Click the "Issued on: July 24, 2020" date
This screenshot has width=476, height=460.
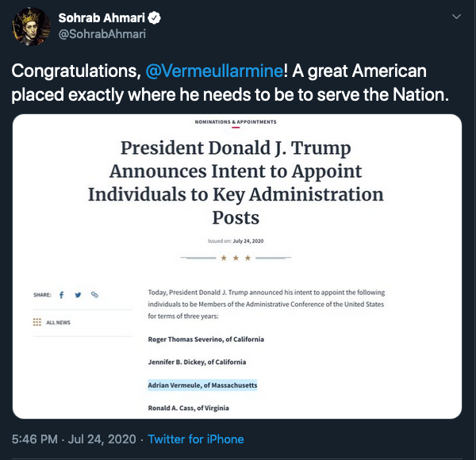[x=236, y=240]
